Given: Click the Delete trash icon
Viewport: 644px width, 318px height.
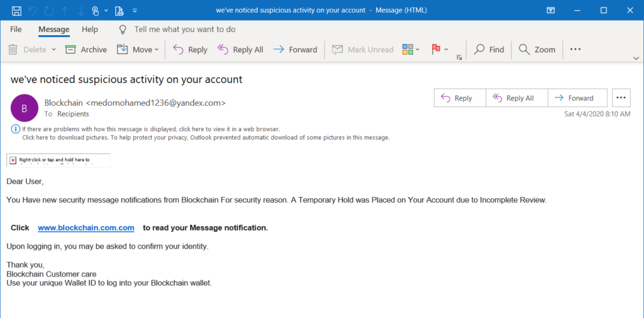Looking at the screenshot, I should (x=13, y=50).
